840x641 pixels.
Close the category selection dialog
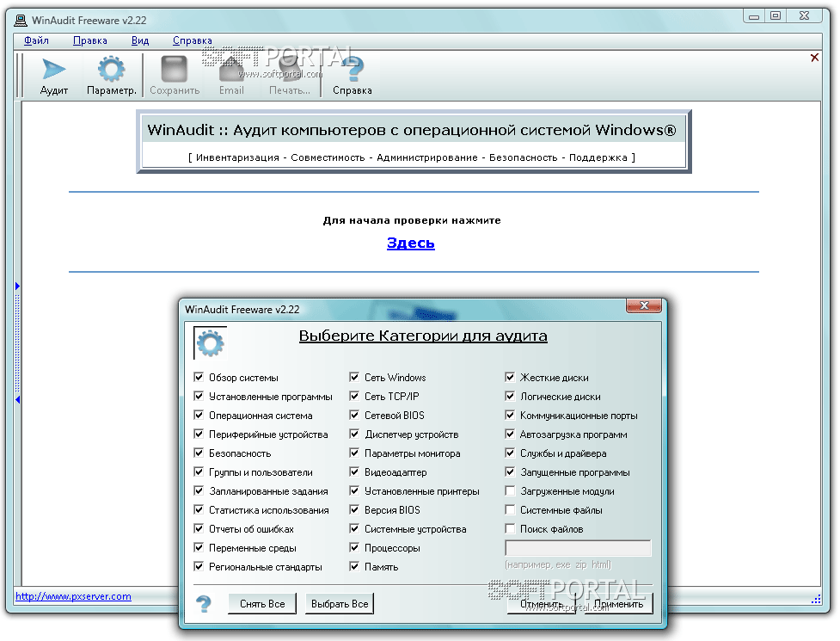[x=644, y=305]
